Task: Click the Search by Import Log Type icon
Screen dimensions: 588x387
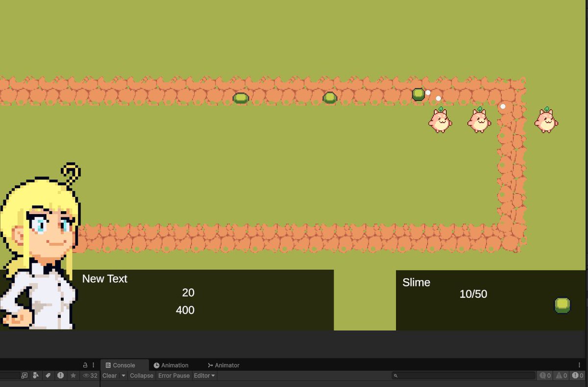Action: point(60,376)
